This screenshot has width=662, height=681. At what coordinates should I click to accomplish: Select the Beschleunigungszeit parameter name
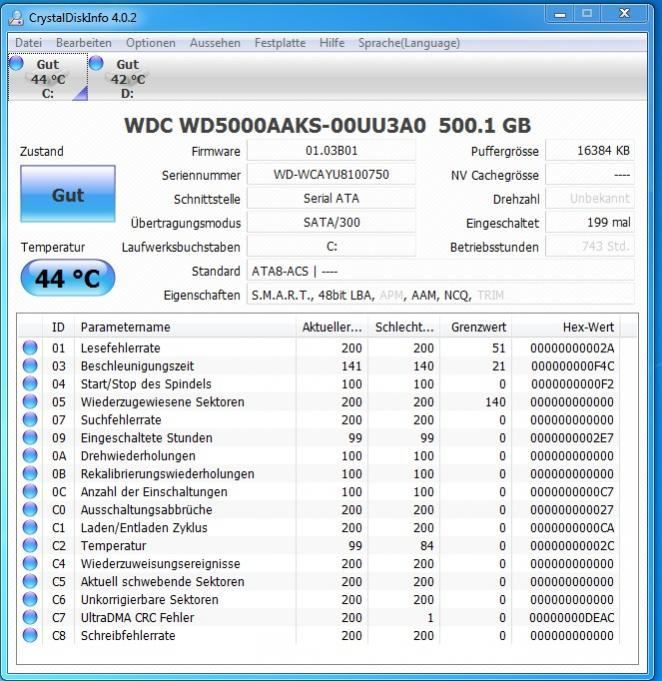point(137,366)
